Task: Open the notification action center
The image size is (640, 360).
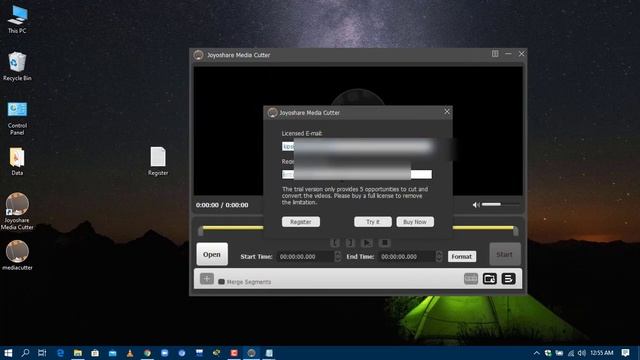Action: tap(625, 353)
